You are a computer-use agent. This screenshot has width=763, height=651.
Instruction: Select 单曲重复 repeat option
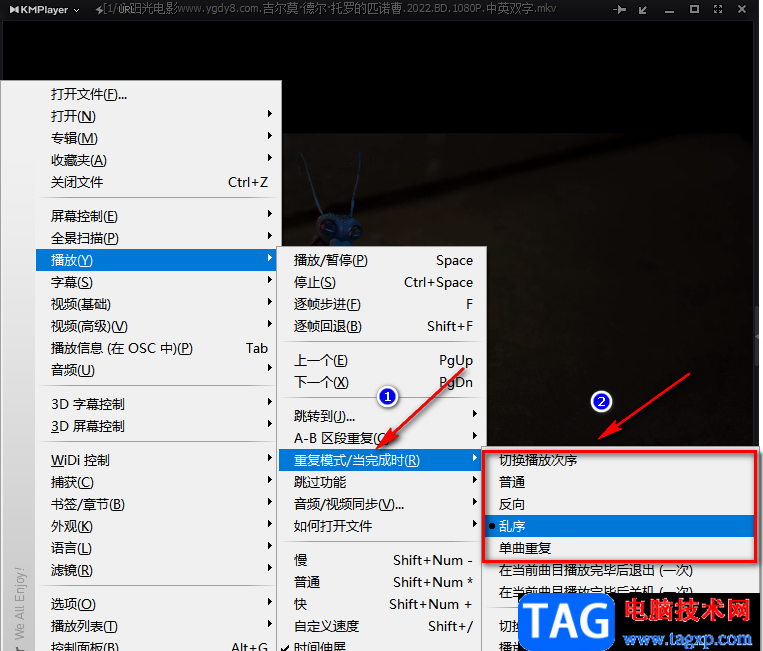pyautogui.click(x=620, y=548)
